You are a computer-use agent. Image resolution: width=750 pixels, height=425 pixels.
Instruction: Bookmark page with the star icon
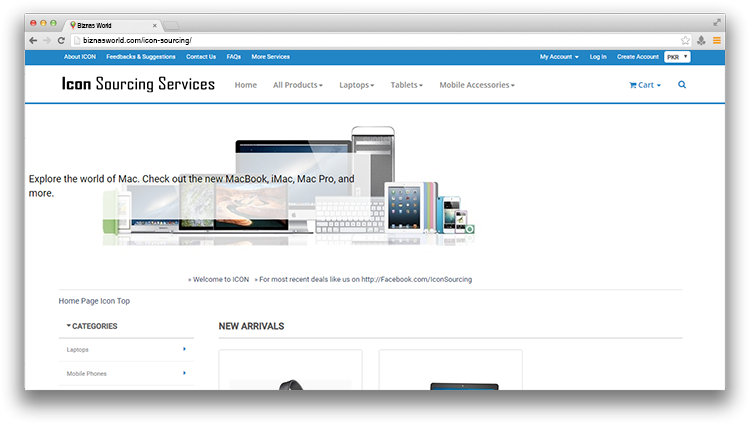685,41
